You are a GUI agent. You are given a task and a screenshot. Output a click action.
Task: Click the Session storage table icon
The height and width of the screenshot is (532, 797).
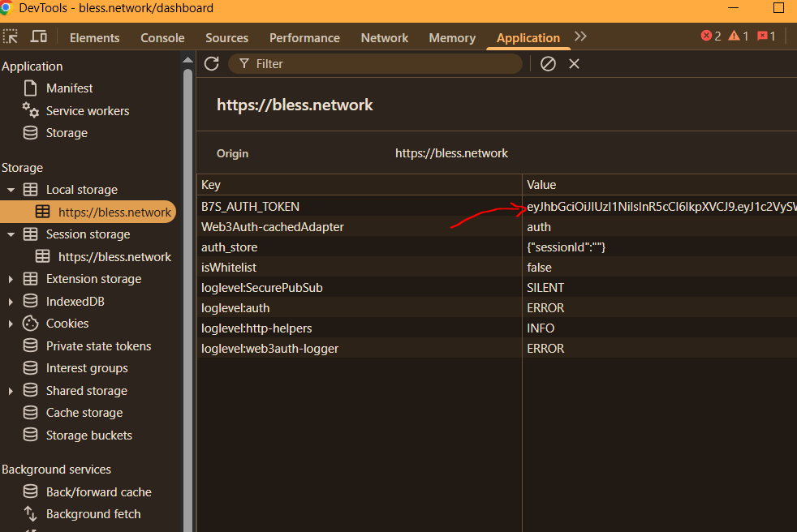coord(31,234)
